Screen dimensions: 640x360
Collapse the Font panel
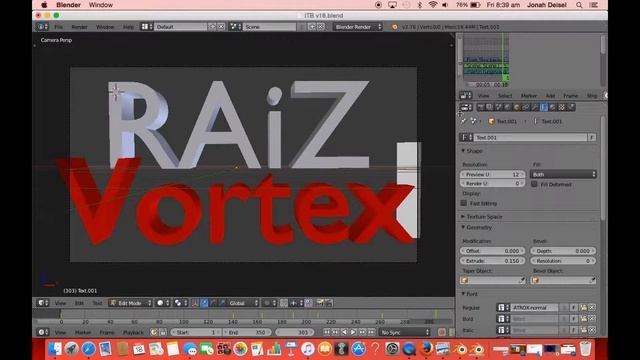(x=469, y=294)
